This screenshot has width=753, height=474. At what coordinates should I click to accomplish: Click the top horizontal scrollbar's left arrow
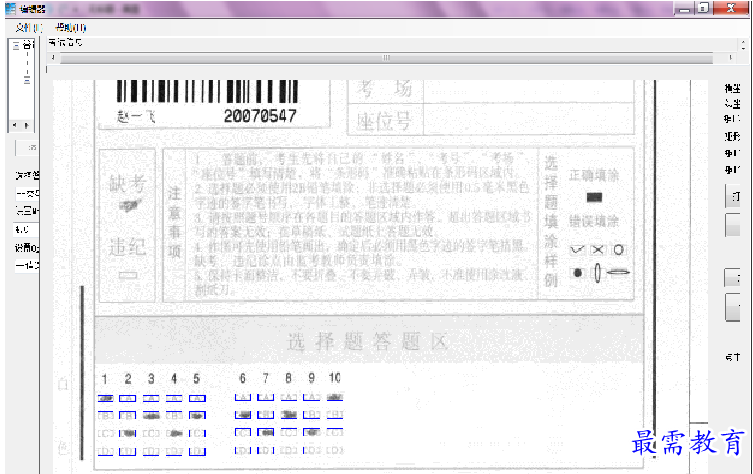[x=53, y=58]
